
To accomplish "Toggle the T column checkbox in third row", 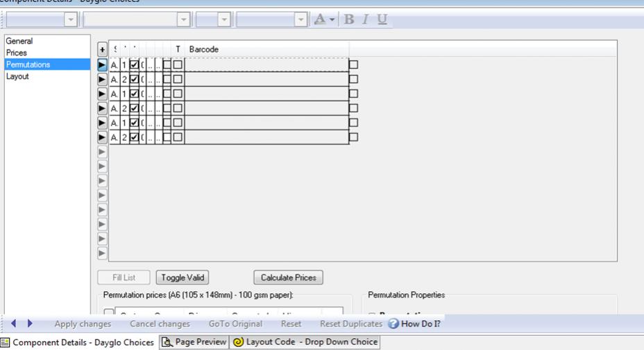I will click(178, 94).
